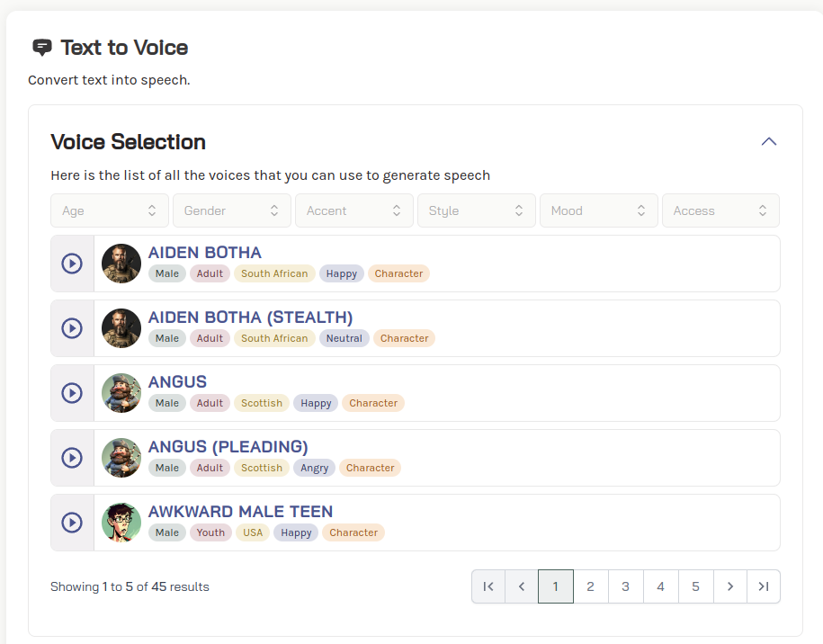The image size is (823, 644).
Task: Click the Neutral tag on Aiden Botha (Stealth)
Action: click(x=344, y=338)
